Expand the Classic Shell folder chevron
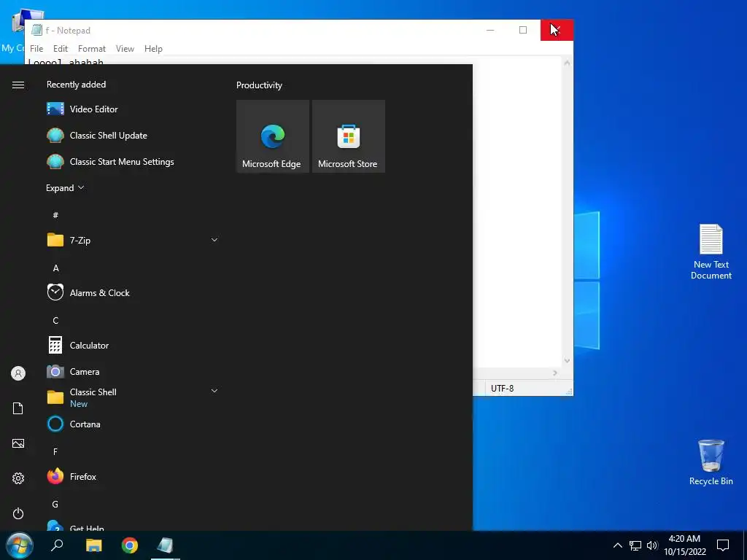Viewport: 747px width, 560px height. (214, 391)
